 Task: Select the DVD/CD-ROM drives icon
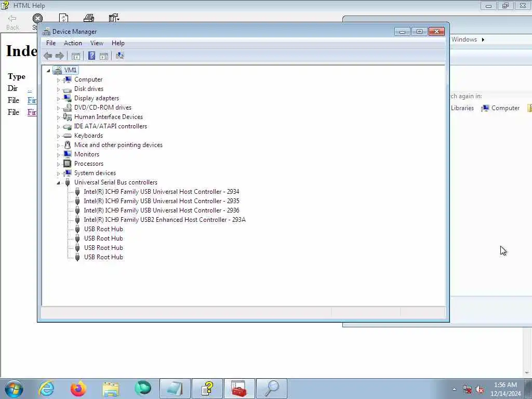coord(68,108)
